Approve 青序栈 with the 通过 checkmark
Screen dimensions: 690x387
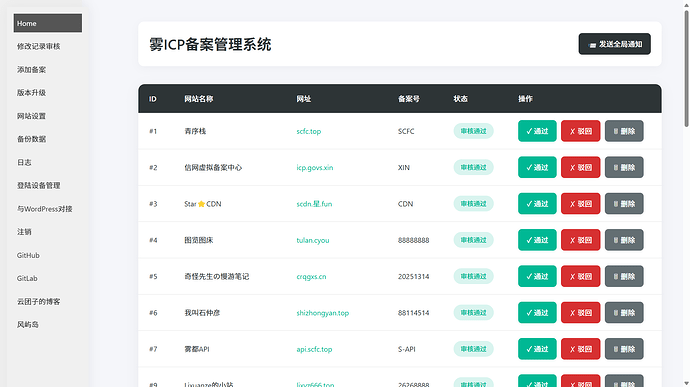pyautogui.click(x=537, y=131)
